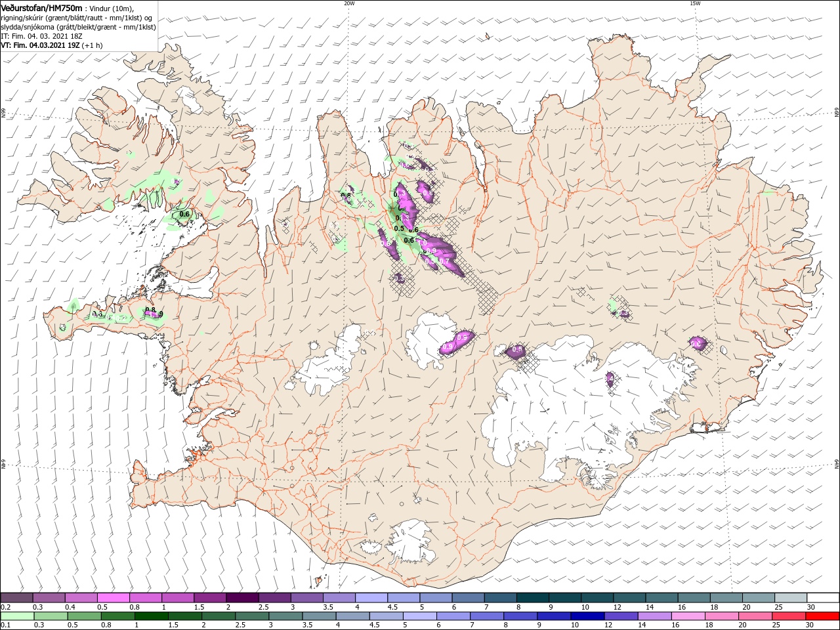Pick bright pink upper swatch between 0.5 and 0.8
Image resolution: width=840 pixels, height=630 pixels.
pos(113,597)
